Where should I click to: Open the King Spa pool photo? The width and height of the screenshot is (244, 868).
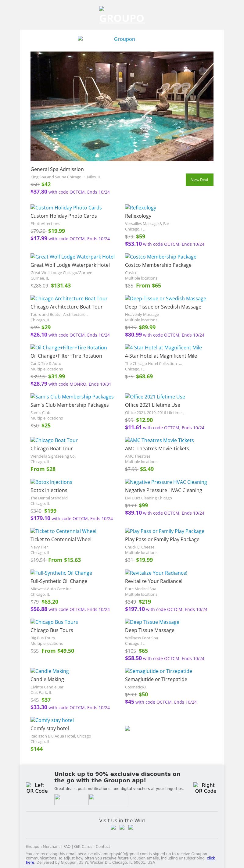tap(122, 106)
